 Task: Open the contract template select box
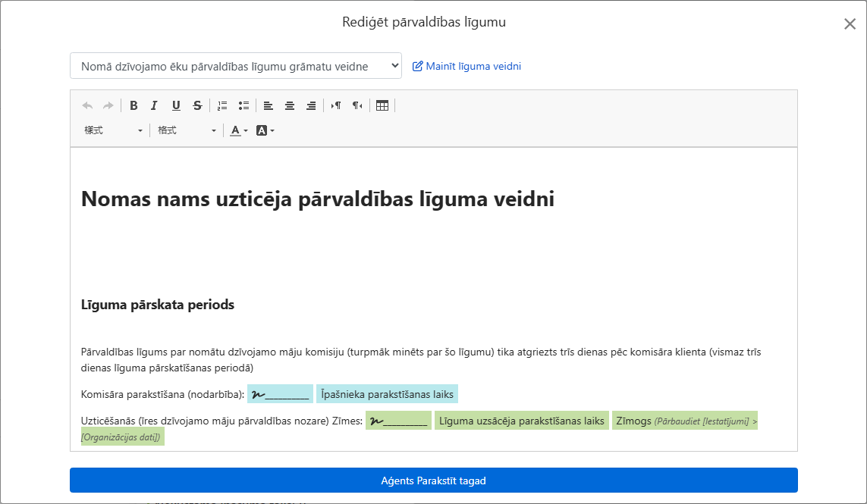click(x=236, y=66)
